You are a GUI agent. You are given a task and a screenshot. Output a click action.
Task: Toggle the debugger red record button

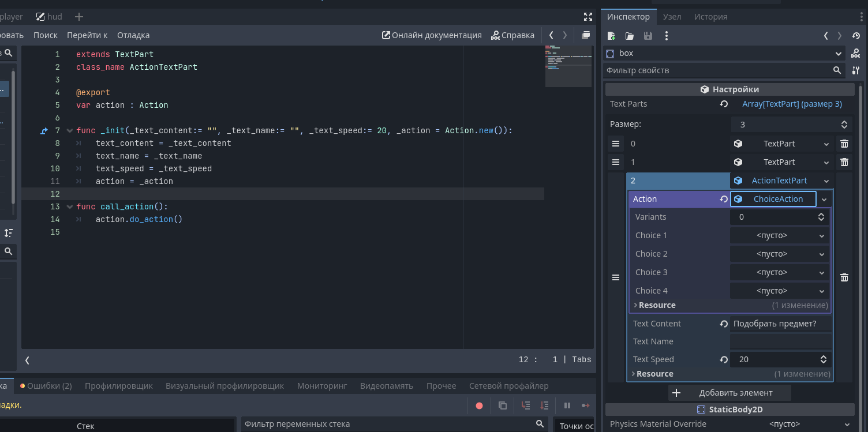[x=479, y=405]
